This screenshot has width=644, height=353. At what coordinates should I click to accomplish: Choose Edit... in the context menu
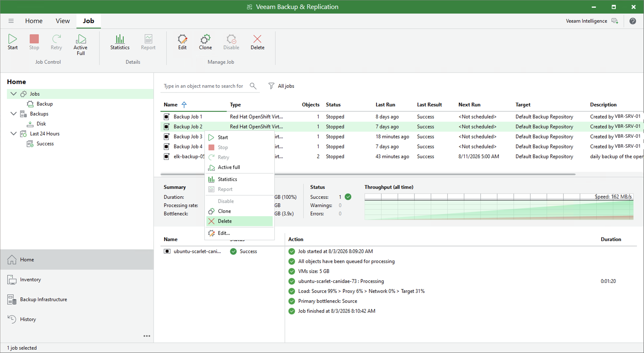tap(239, 233)
